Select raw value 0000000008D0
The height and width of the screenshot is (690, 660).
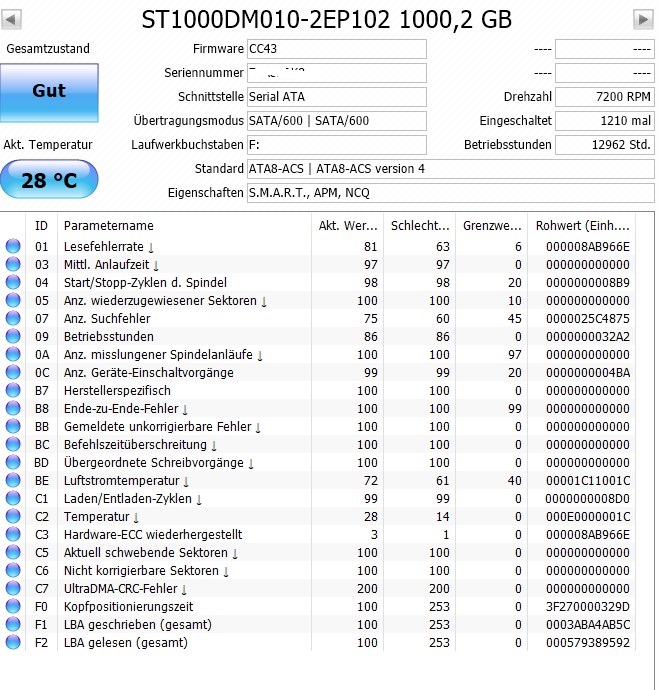(x=588, y=499)
